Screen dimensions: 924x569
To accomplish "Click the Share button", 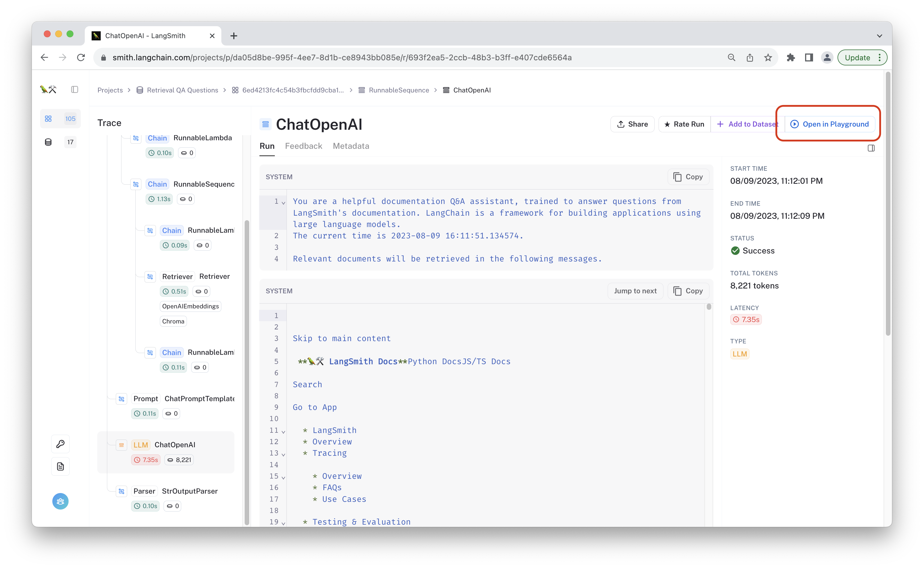I will pyautogui.click(x=632, y=124).
